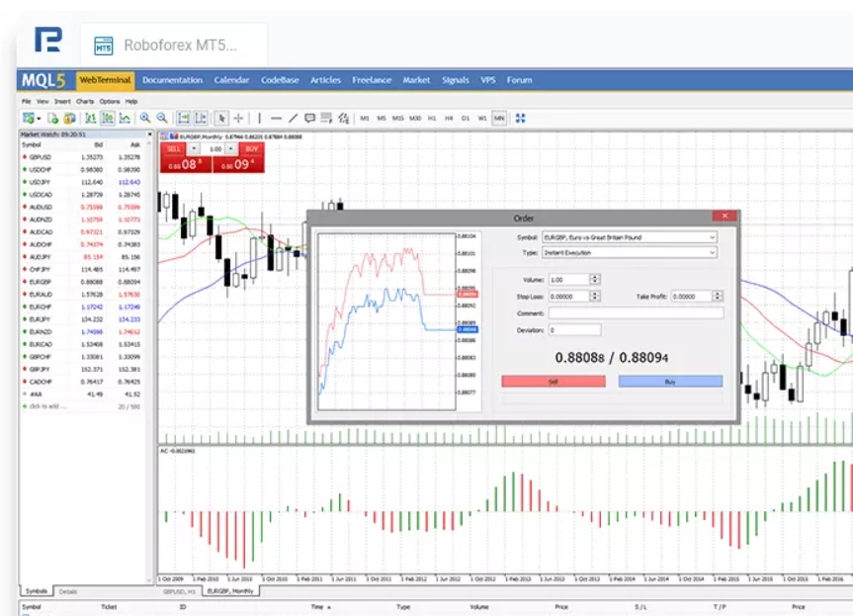Click the blue Buy button in Order dialog
The width and height of the screenshot is (853, 616).
click(670, 382)
